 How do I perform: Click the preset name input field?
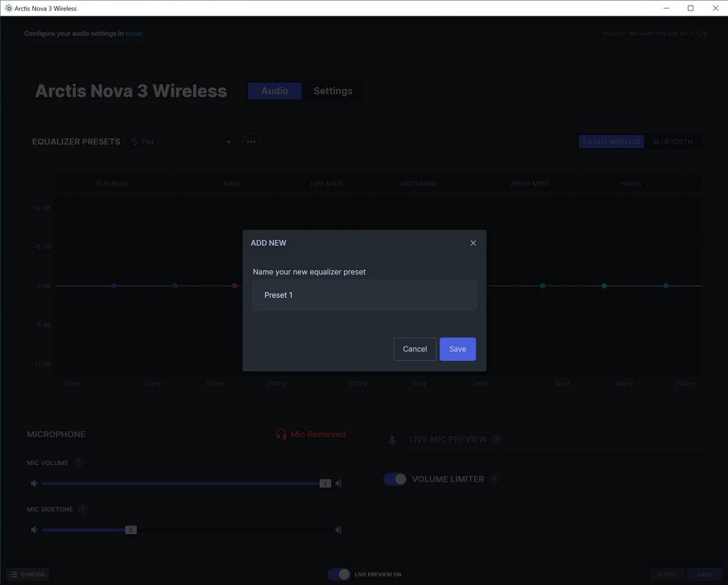coord(364,295)
